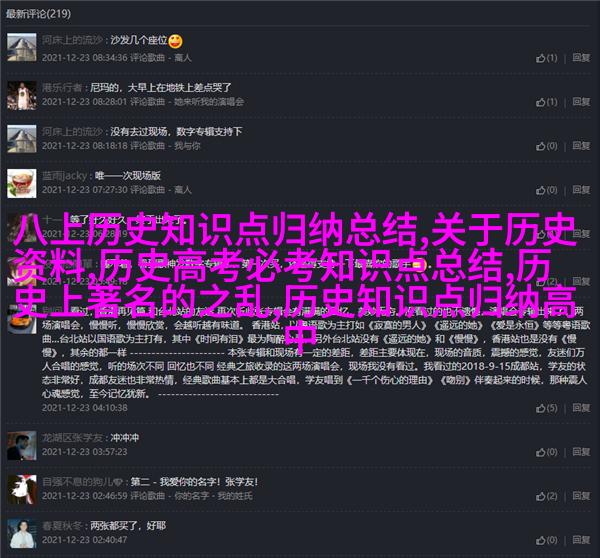
Task: Like the 唯一一次现场版 comment
Action: click(x=546, y=190)
